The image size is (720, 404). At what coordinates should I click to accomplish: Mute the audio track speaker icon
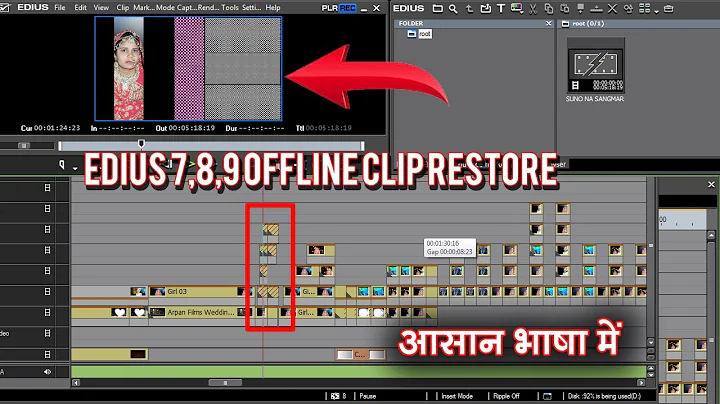click(47, 372)
